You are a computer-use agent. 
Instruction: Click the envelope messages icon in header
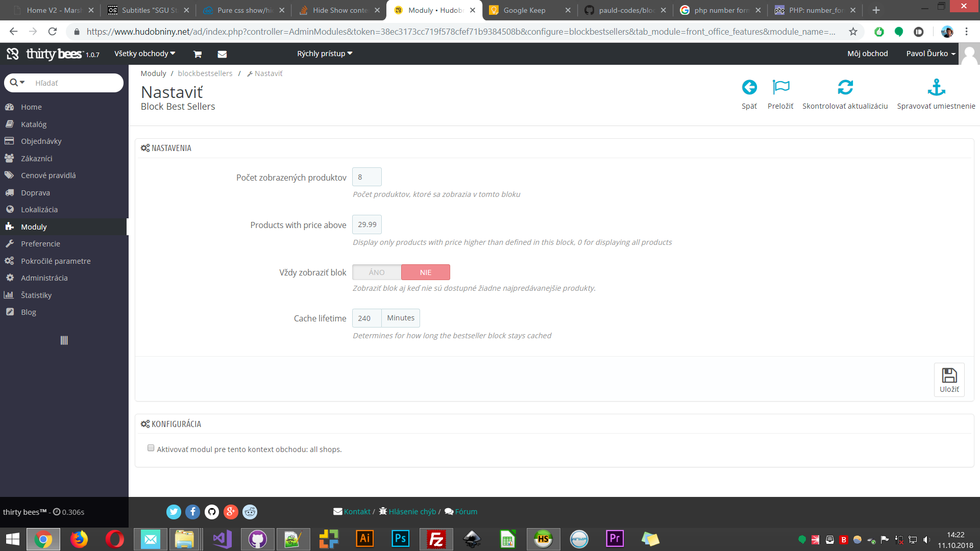tap(222, 54)
